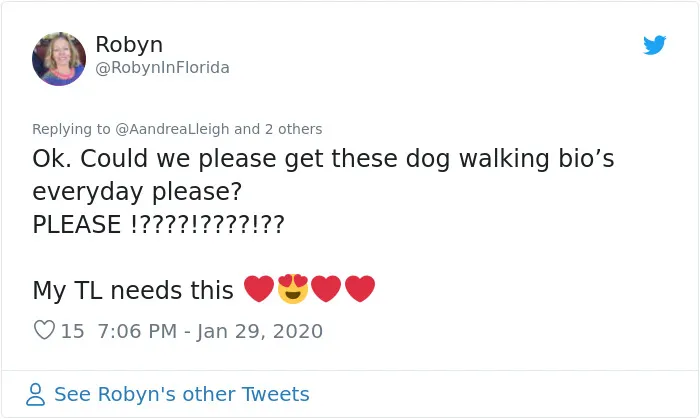The height and width of the screenshot is (419, 700).
Task: Click the 'Replying to' label
Action: 71,129
